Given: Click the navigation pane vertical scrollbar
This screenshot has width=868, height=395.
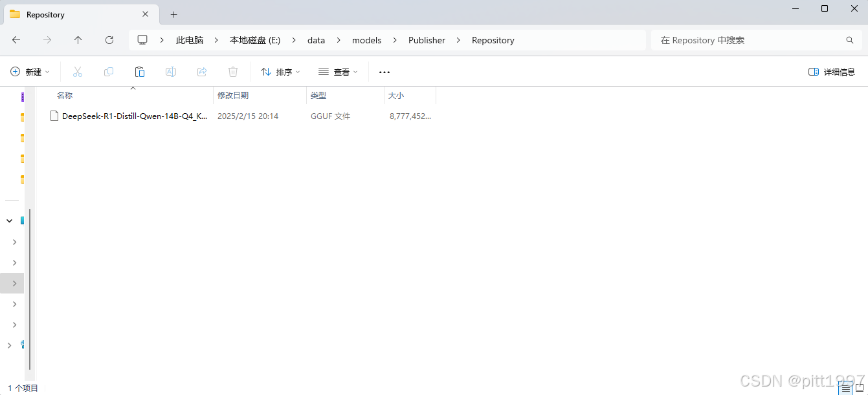Looking at the screenshot, I should pyautogui.click(x=30, y=290).
